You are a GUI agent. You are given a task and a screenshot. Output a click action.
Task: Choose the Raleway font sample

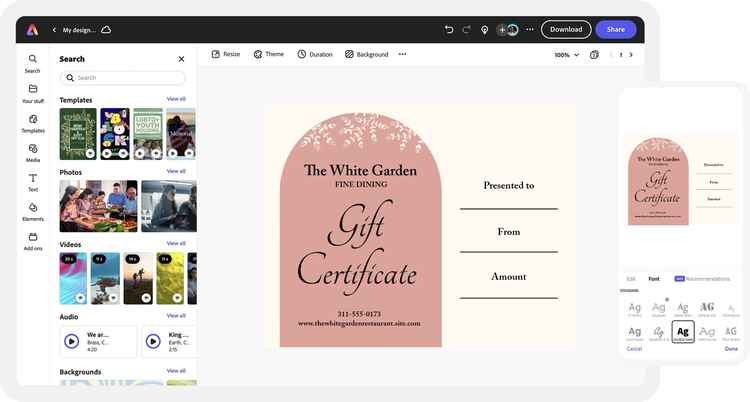[x=659, y=309]
